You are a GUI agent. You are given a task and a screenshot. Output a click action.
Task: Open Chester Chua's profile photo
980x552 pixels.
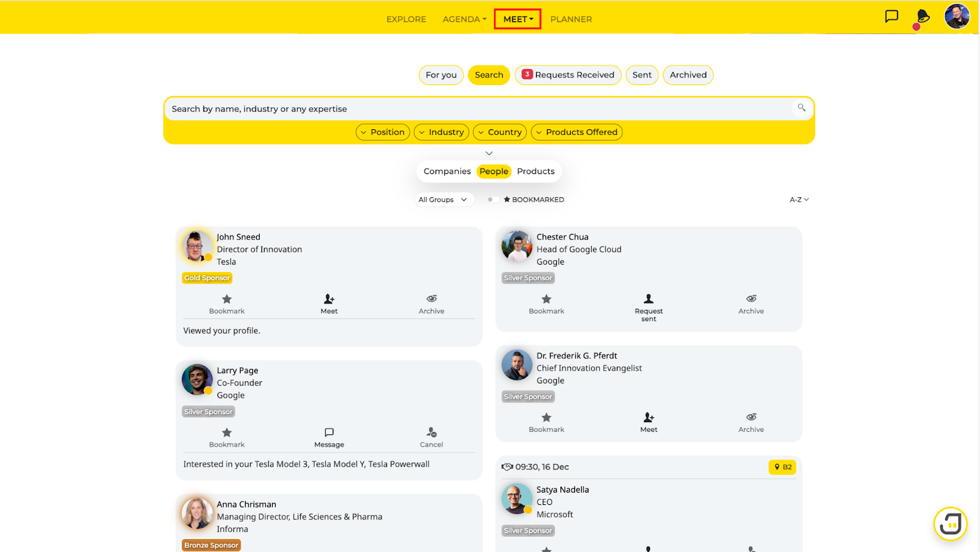point(516,246)
